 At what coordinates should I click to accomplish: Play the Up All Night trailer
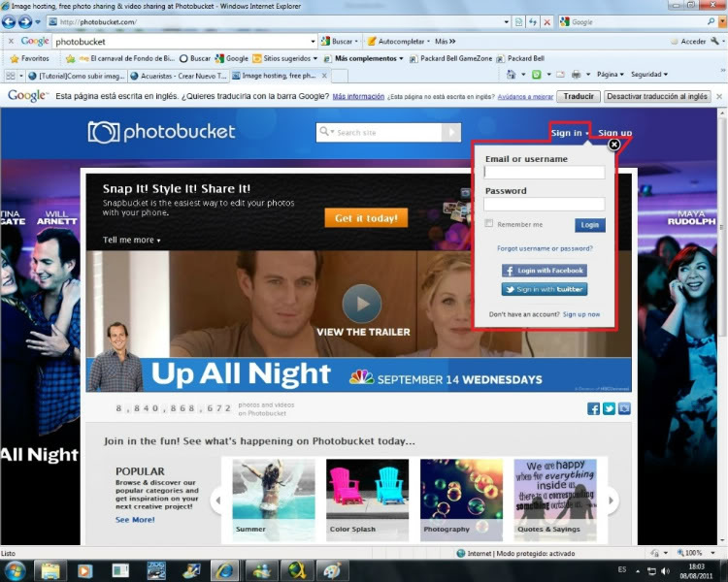(362, 304)
